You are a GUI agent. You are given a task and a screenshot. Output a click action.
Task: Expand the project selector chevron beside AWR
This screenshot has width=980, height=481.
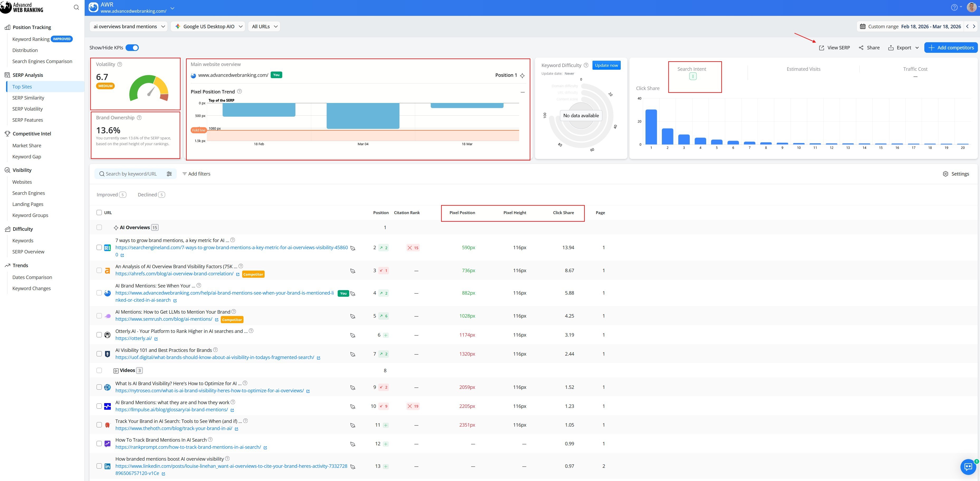pyautogui.click(x=172, y=8)
